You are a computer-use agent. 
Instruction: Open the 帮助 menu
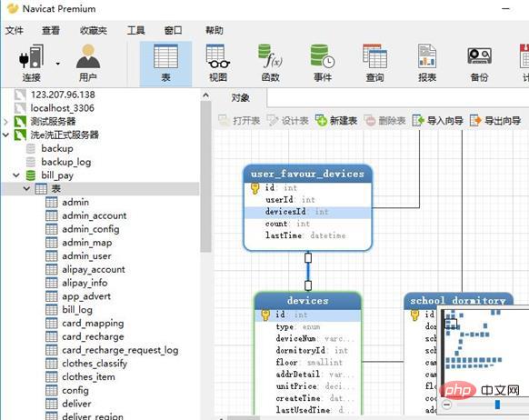click(215, 30)
